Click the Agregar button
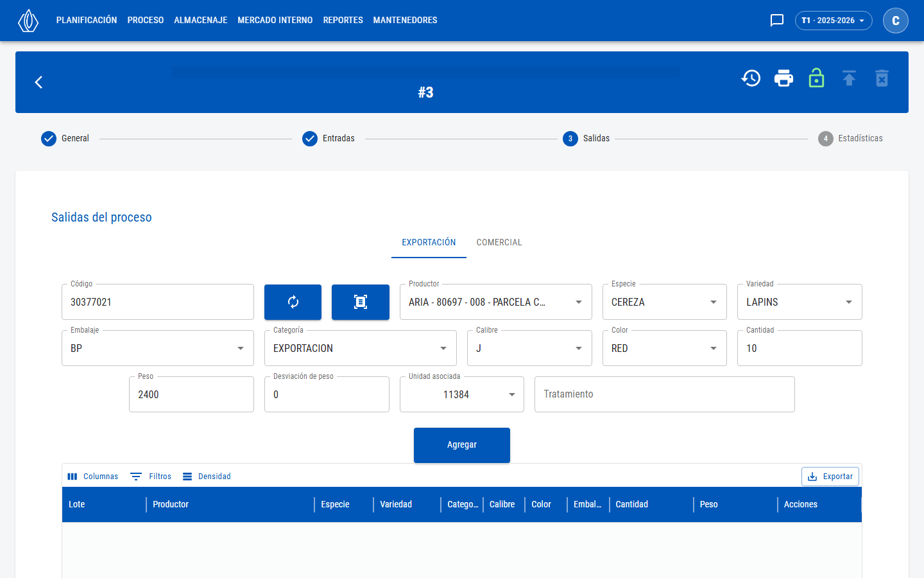The image size is (924, 578). [x=462, y=445]
